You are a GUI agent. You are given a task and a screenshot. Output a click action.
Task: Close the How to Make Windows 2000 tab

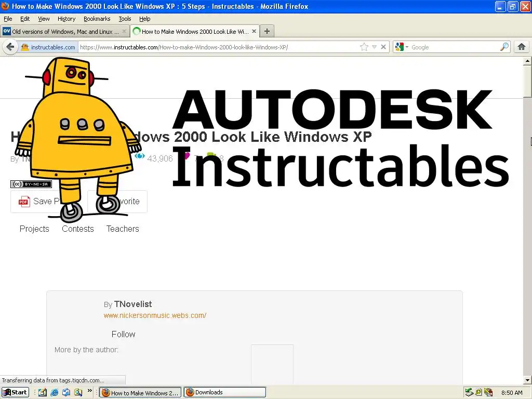[254, 31]
